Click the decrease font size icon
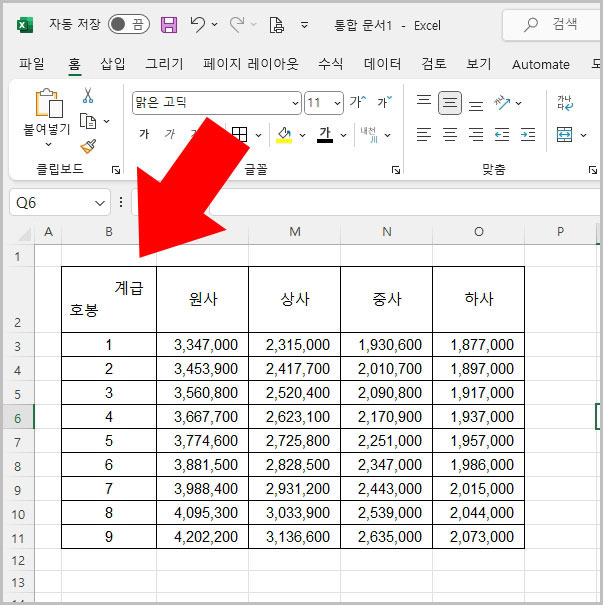 (x=385, y=102)
